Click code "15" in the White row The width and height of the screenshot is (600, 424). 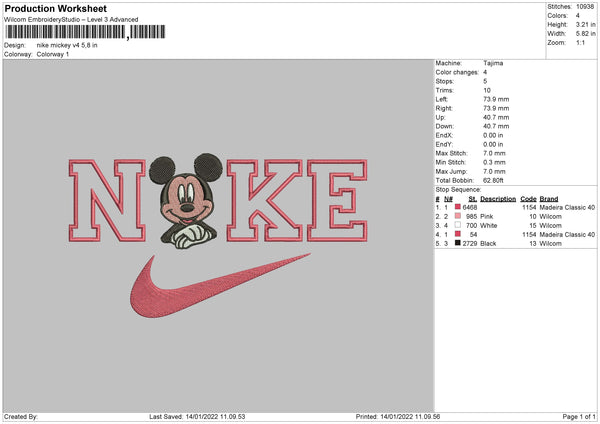[x=533, y=226]
